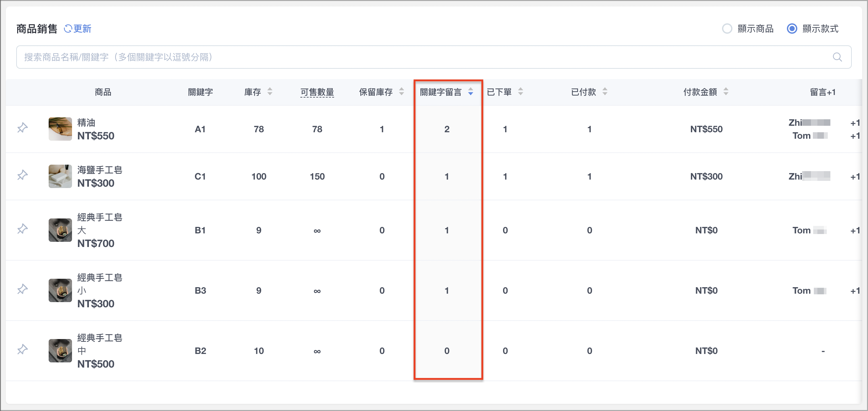Click available quantity 150
868x411 pixels.
pyautogui.click(x=317, y=176)
